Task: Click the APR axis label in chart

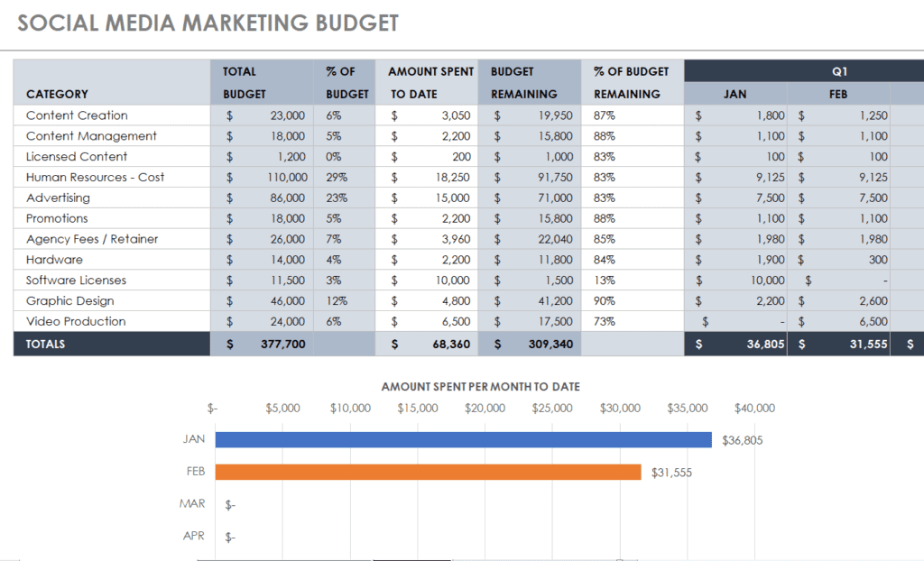Action: point(193,536)
